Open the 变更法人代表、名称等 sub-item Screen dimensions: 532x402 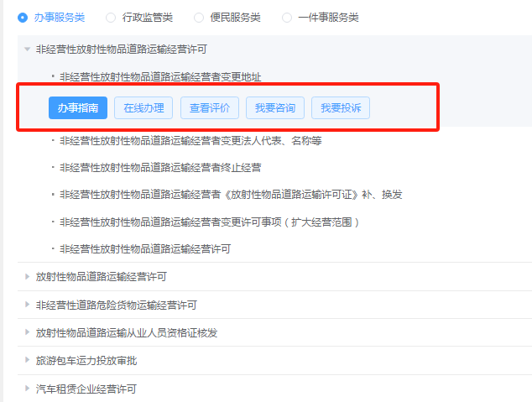coord(190,141)
